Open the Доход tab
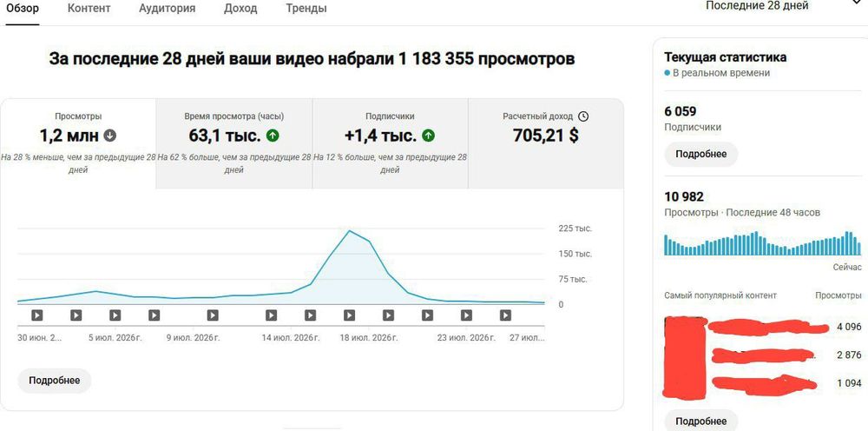Viewport: 868px width, 431px height. click(240, 9)
